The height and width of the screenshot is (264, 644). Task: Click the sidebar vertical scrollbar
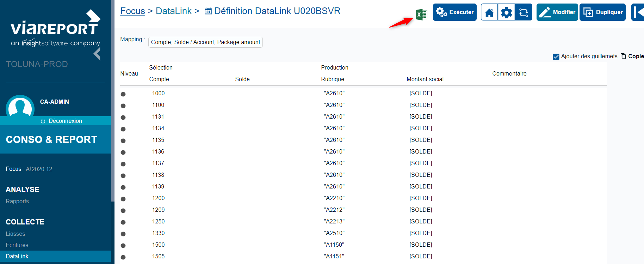113,101
